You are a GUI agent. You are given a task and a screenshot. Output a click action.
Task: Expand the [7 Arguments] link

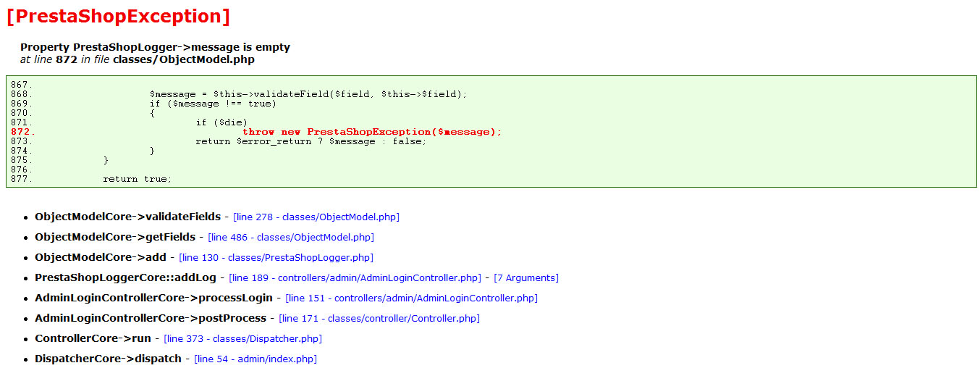coord(526,277)
